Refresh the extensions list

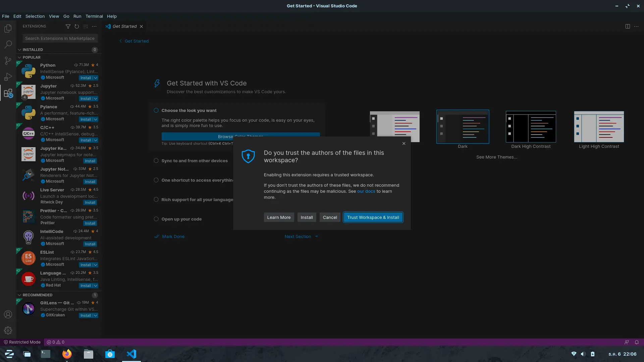click(x=77, y=26)
